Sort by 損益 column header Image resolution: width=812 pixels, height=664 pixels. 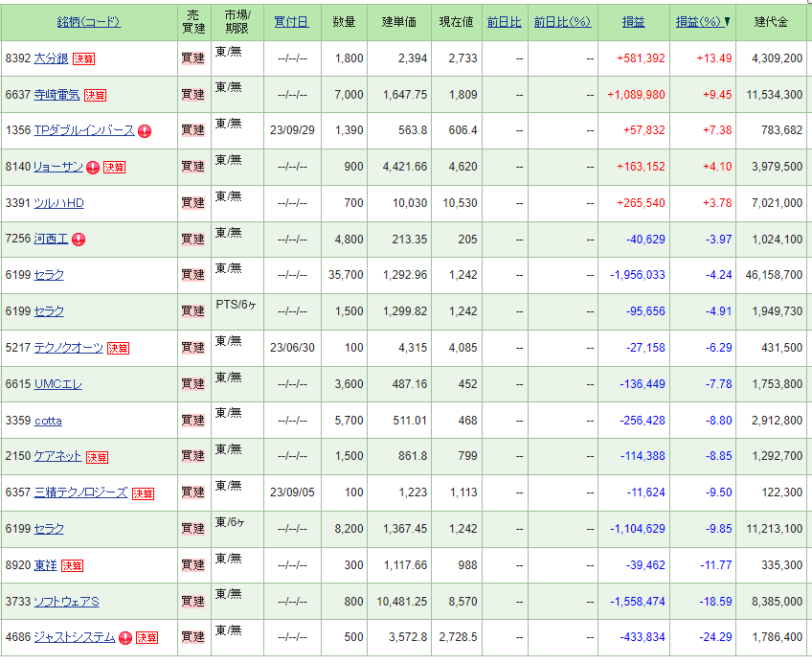[x=633, y=22]
